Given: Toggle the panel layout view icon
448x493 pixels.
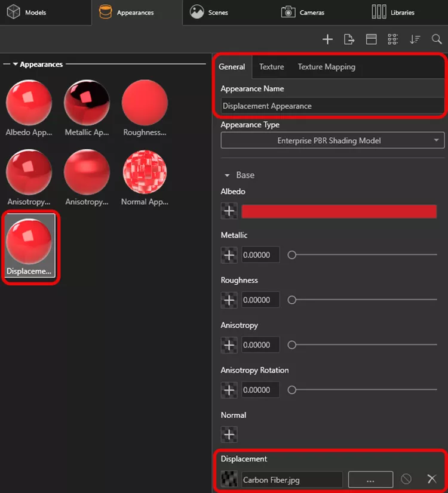Looking at the screenshot, I should [371, 39].
